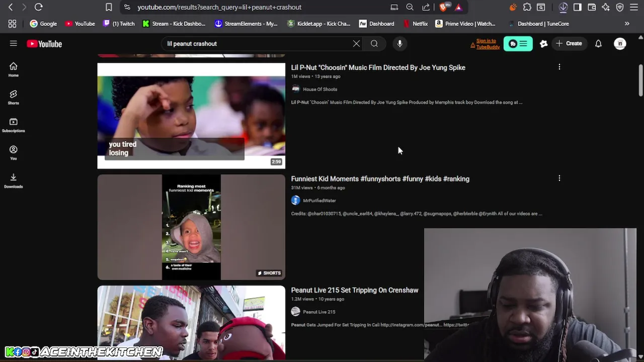The height and width of the screenshot is (362, 644).
Task: Open Kicklet.app bookmark
Action: 318,24
